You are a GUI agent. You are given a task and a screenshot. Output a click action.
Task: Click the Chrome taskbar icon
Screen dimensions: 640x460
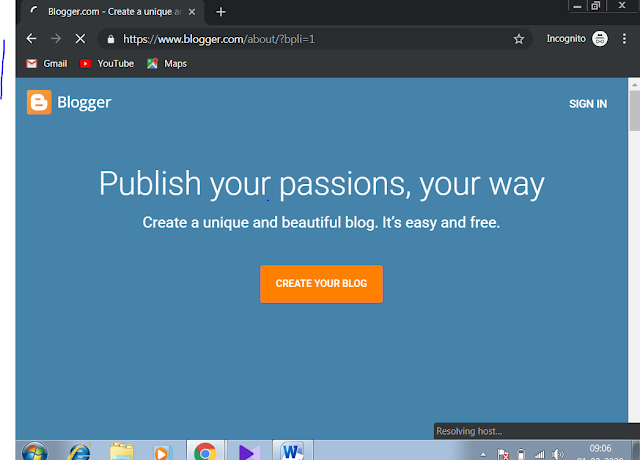pos(205,452)
